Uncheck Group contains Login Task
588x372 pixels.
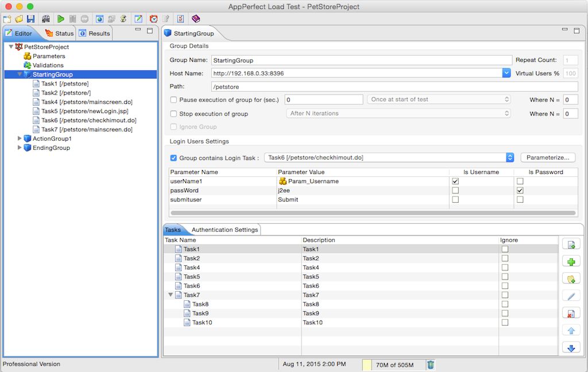tap(173, 158)
